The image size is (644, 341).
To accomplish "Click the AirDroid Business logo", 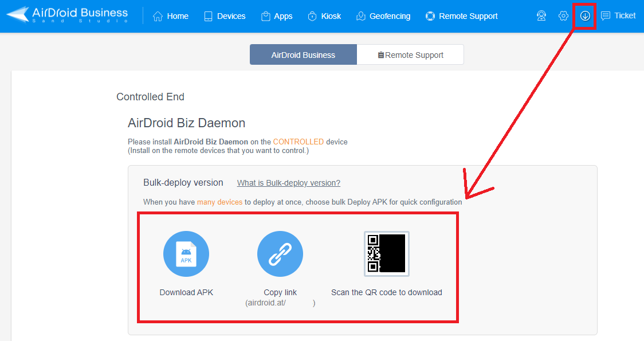I will (68, 15).
